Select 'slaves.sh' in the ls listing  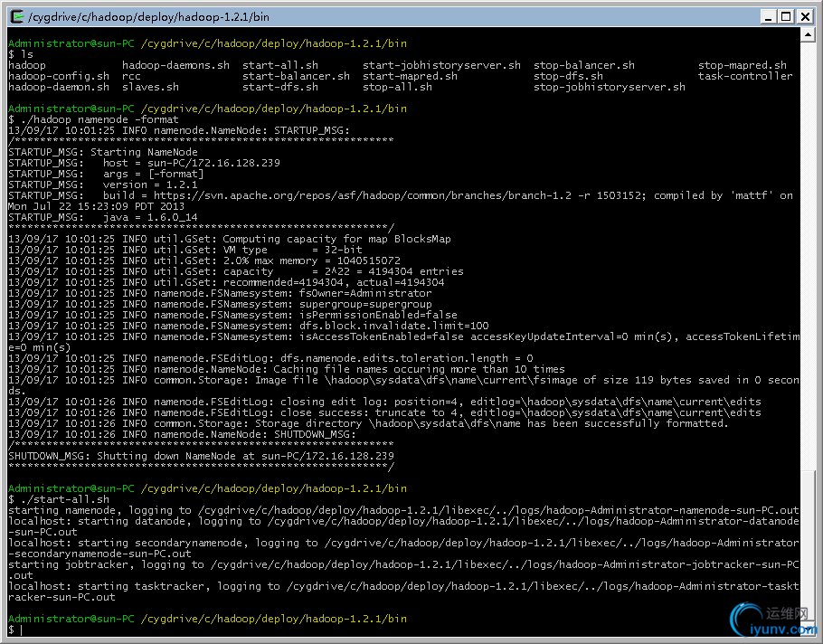click(151, 87)
